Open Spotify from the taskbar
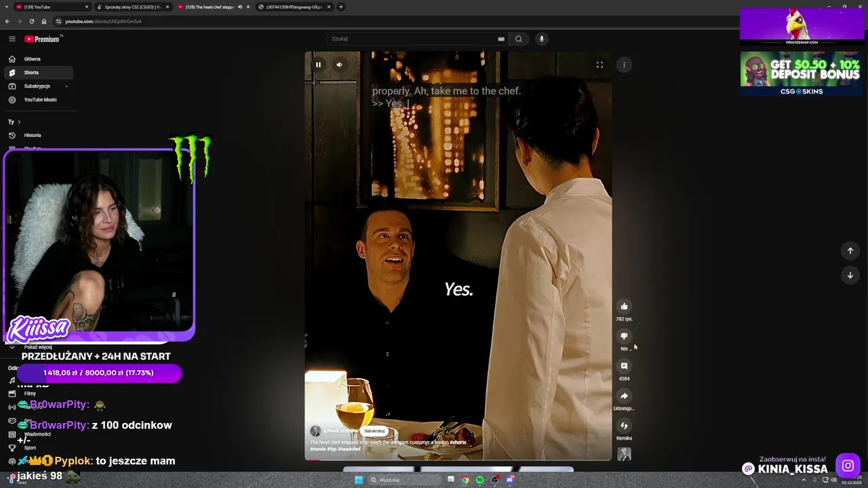Image resolution: width=868 pixels, height=488 pixels. coord(479,480)
